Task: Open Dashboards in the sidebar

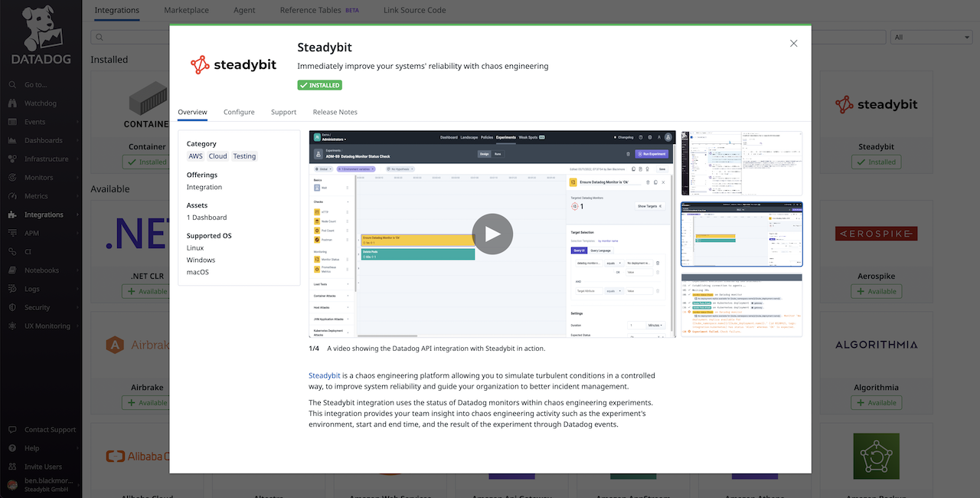Action: [44, 141]
